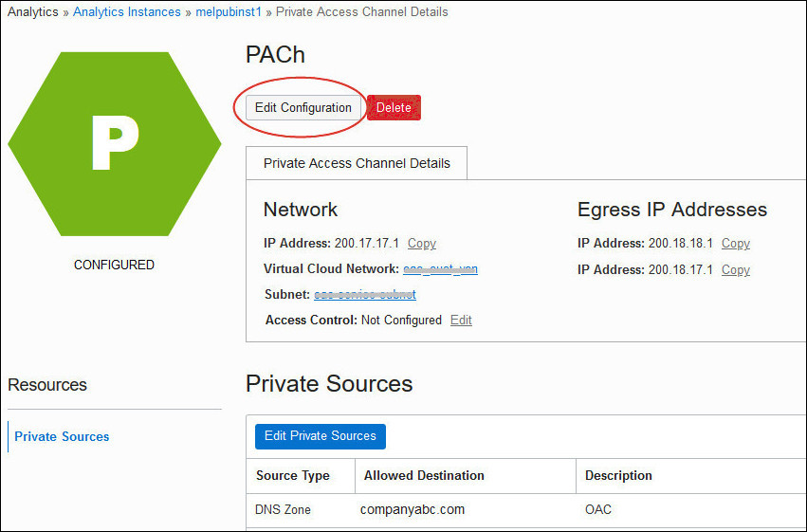Copy egress IP address 200.18.18.1
This screenshot has width=807, height=532.
pos(735,244)
